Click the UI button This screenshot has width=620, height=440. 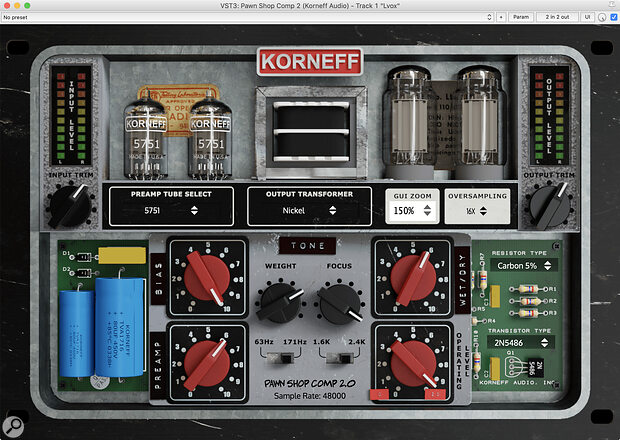[587, 17]
